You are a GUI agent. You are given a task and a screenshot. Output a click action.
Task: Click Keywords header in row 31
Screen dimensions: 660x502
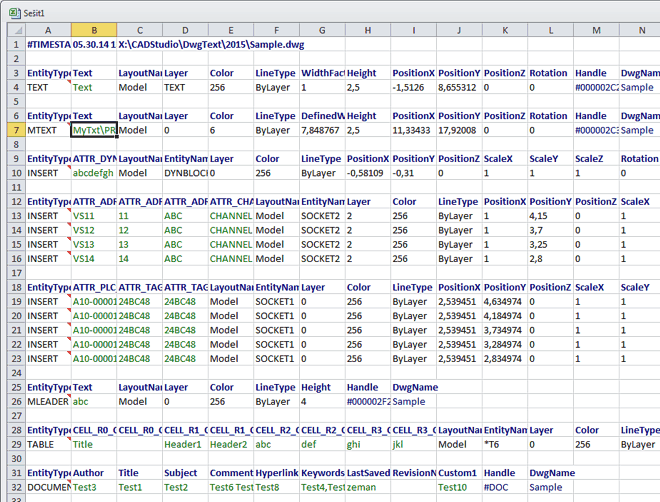322,473
